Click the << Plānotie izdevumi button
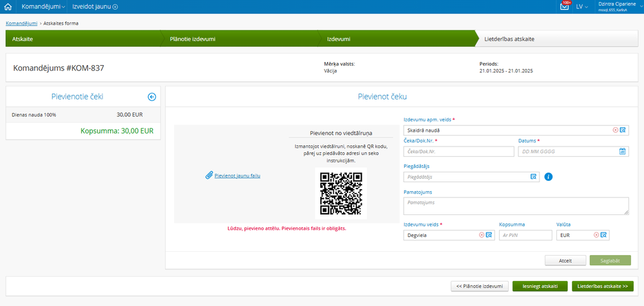This screenshot has height=306, width=644. point(480,286)
